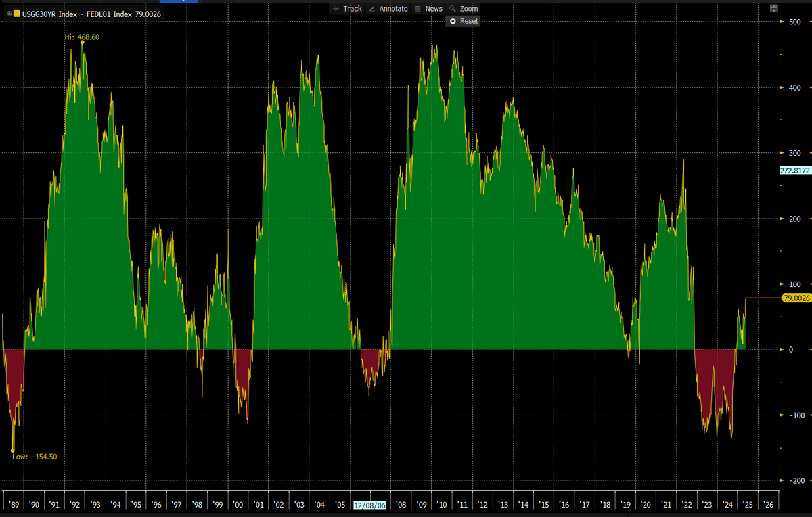This screenshot has height=517, width=812.
Task: Click the '08 year label on time axis
Action: pyautogui.click(x=401, y=505)
